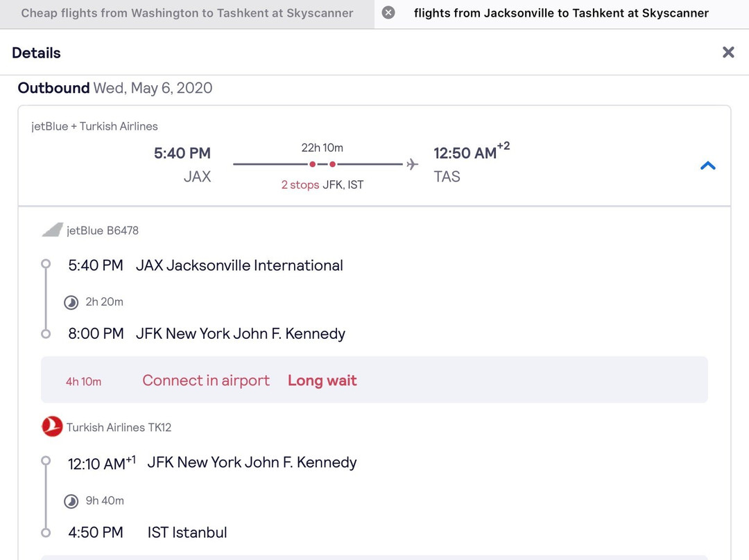Click the red Turkish Airlines logo

click(52, 427)
